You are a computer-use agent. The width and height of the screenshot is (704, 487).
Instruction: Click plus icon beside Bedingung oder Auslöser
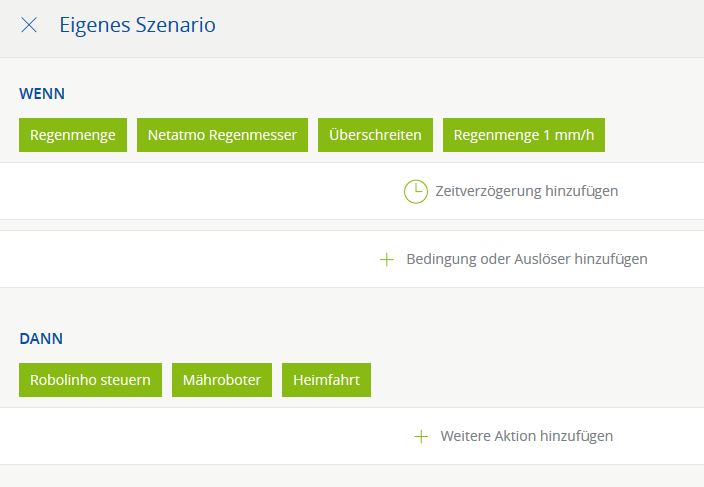387,259
